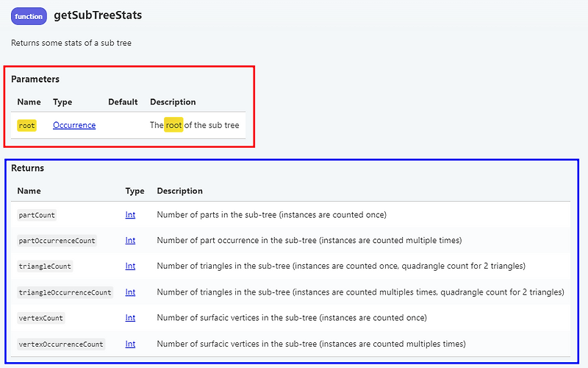Click the partOccurrenceCount description text
The height and width of the screenshot is (368, 588).
309,241
